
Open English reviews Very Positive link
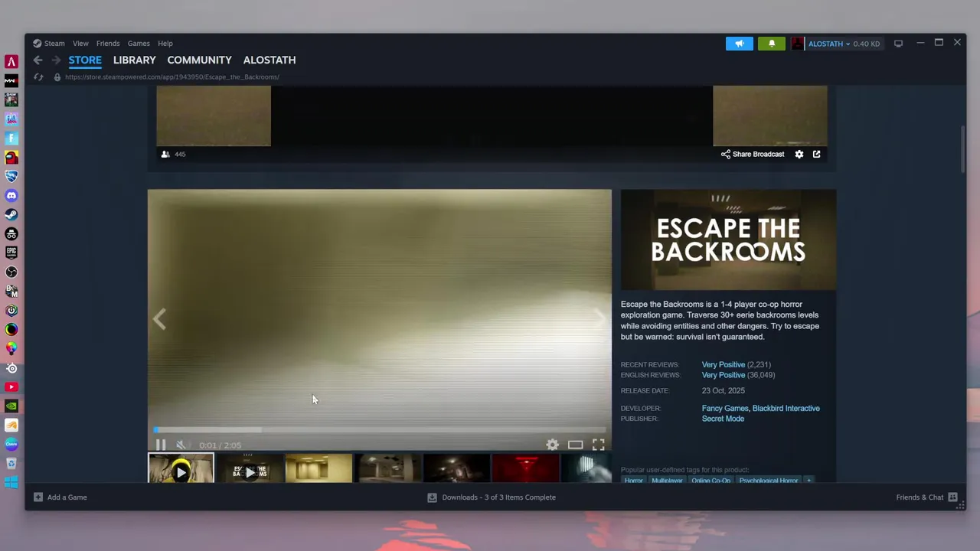724,375
